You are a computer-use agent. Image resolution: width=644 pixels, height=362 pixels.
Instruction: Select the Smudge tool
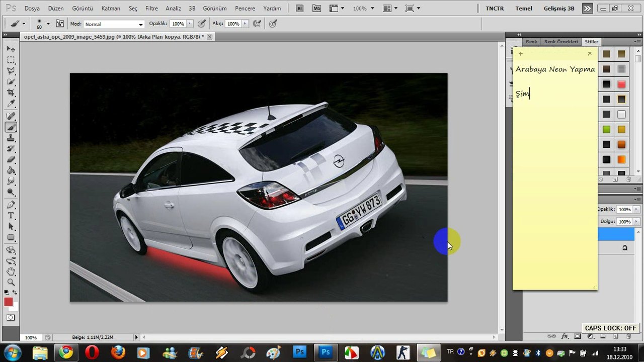[x=11, y=182]
